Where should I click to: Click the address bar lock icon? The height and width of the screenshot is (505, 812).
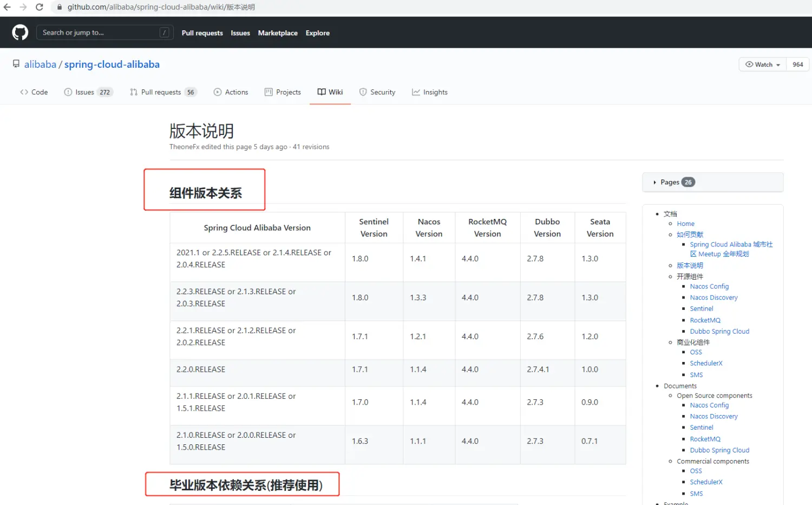60,7
